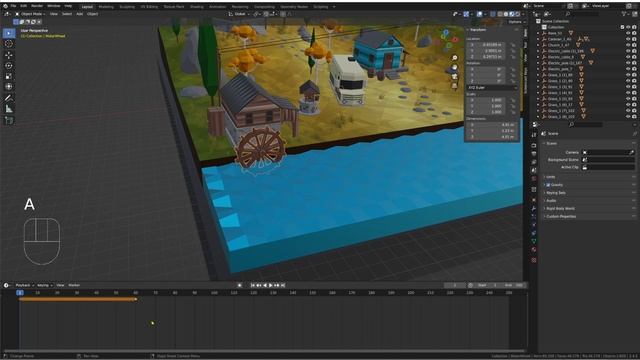Select the Scale tool

[x=9, y=76]
